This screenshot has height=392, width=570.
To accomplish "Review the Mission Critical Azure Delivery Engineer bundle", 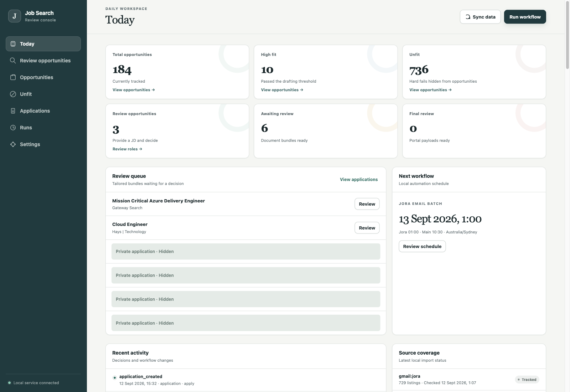I will coord(367,204).
